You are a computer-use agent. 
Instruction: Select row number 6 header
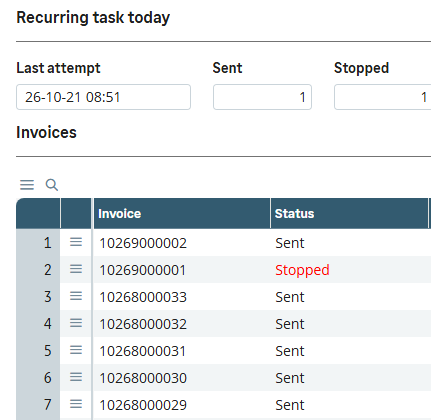[x=38, y=378]
